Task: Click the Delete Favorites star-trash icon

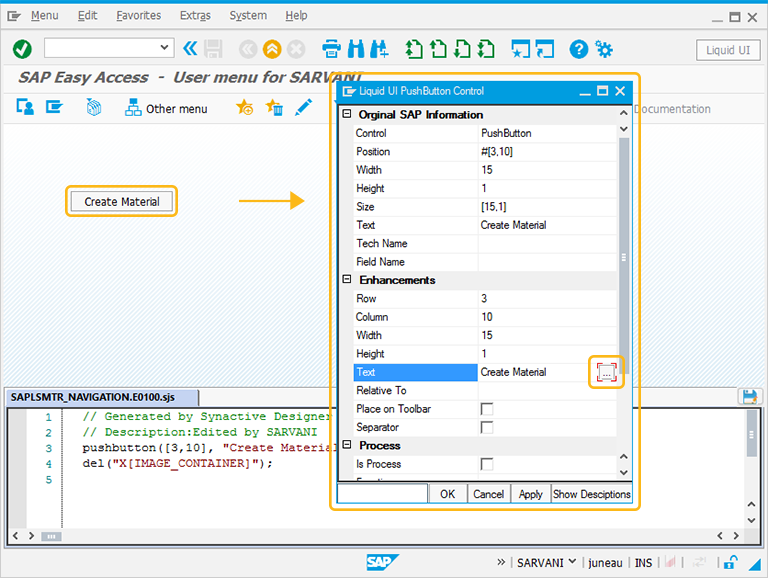Action: pos(274,107)
